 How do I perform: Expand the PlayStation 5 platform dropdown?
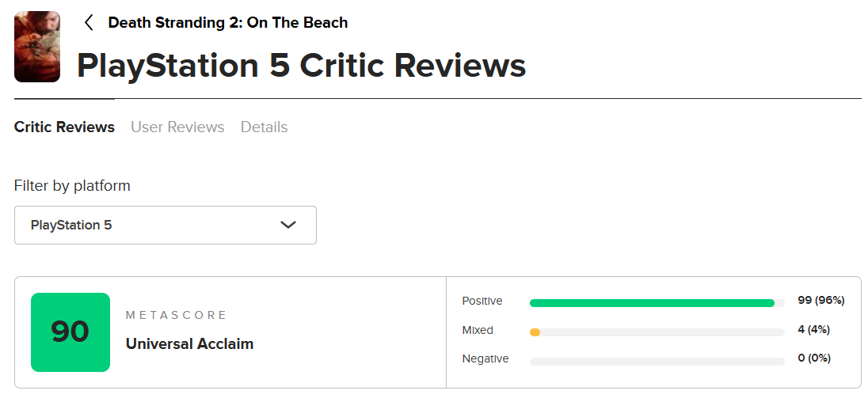166,225
